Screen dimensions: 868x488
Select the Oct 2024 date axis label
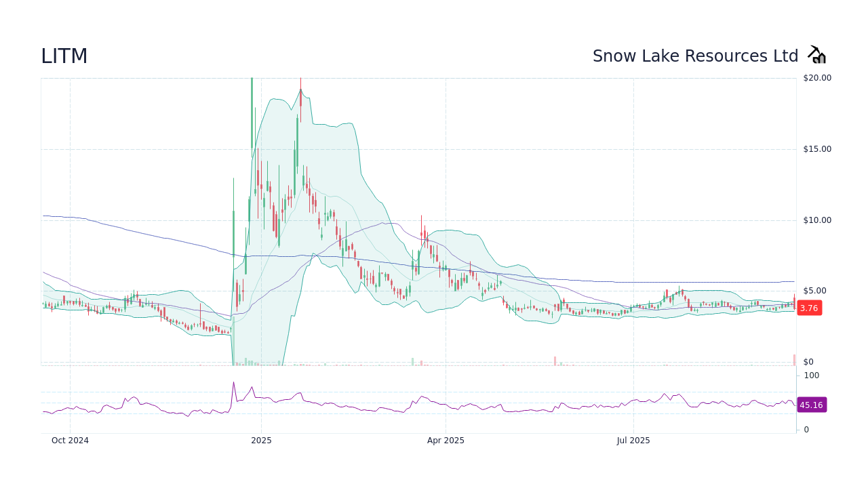(70, 440)
